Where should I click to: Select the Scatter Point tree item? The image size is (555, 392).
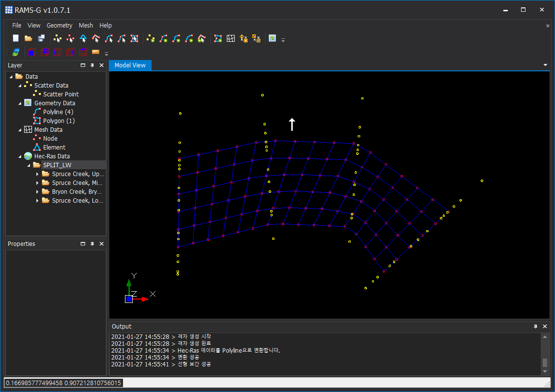pyautogui.click(x=61, y=94)
